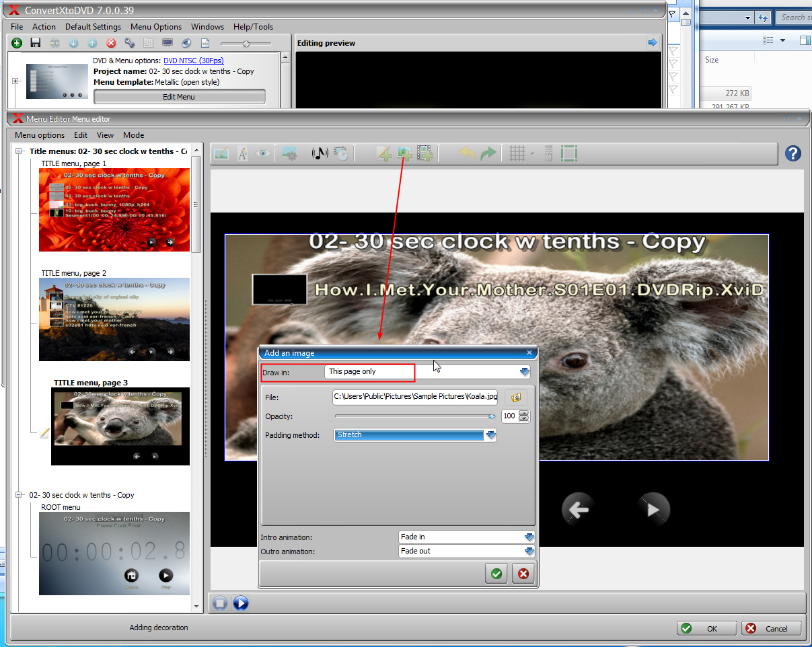Click the add text decoration icon
The image size is (812, 647).
[384, 153]
